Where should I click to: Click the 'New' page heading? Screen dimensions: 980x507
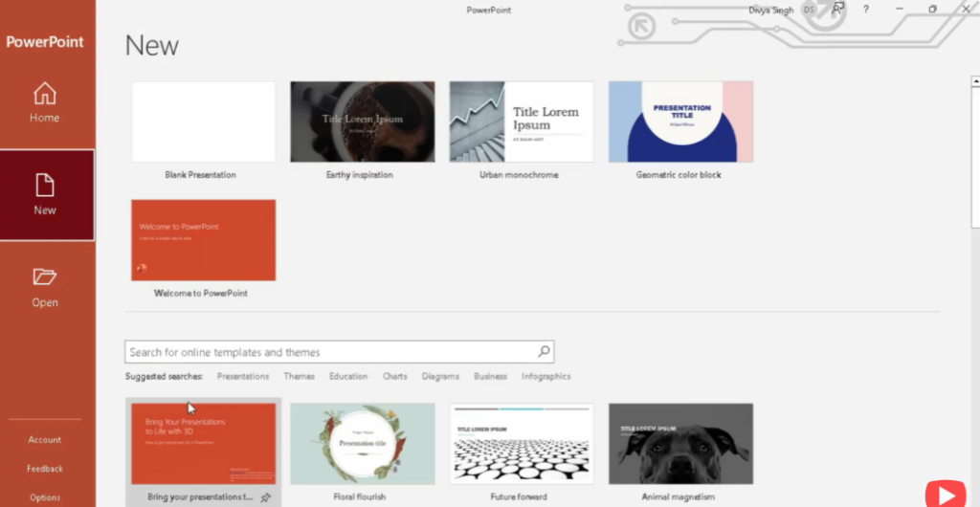click(x=152, y=45)
